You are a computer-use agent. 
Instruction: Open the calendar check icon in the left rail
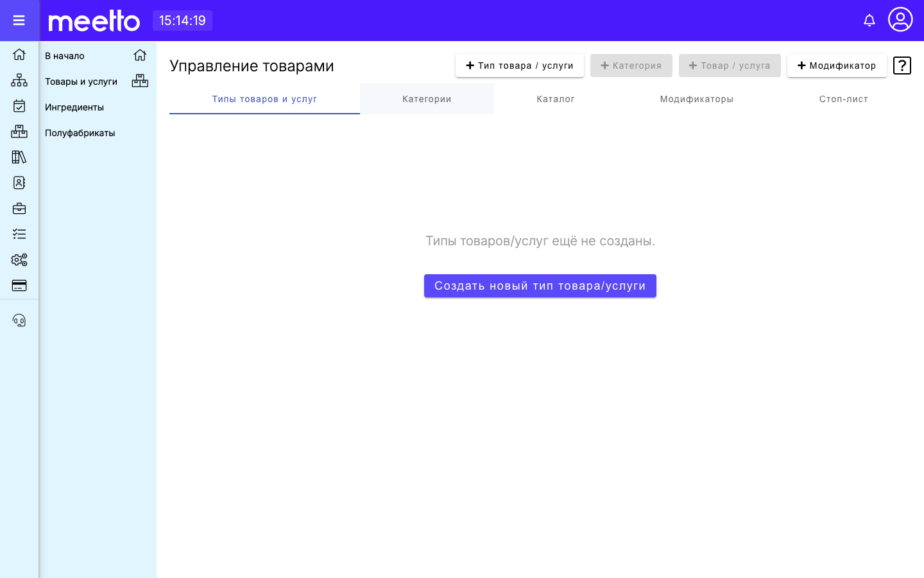point(19,106)
